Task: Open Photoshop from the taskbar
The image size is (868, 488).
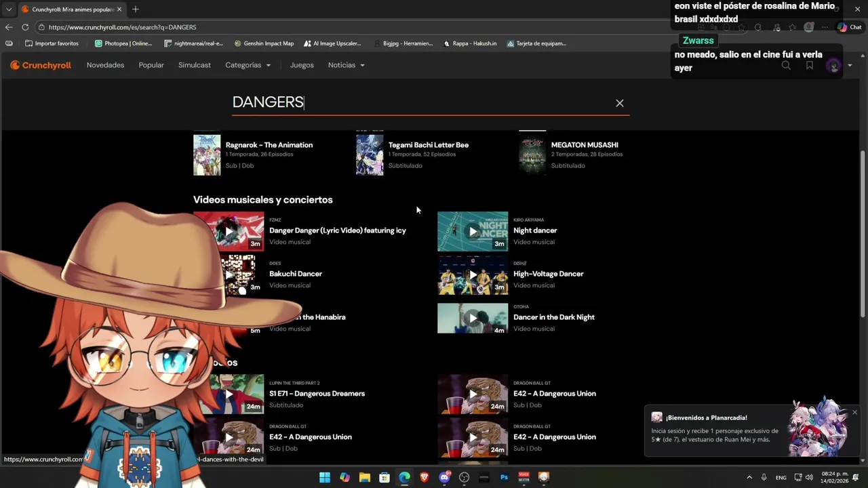Action: (504, 477)
